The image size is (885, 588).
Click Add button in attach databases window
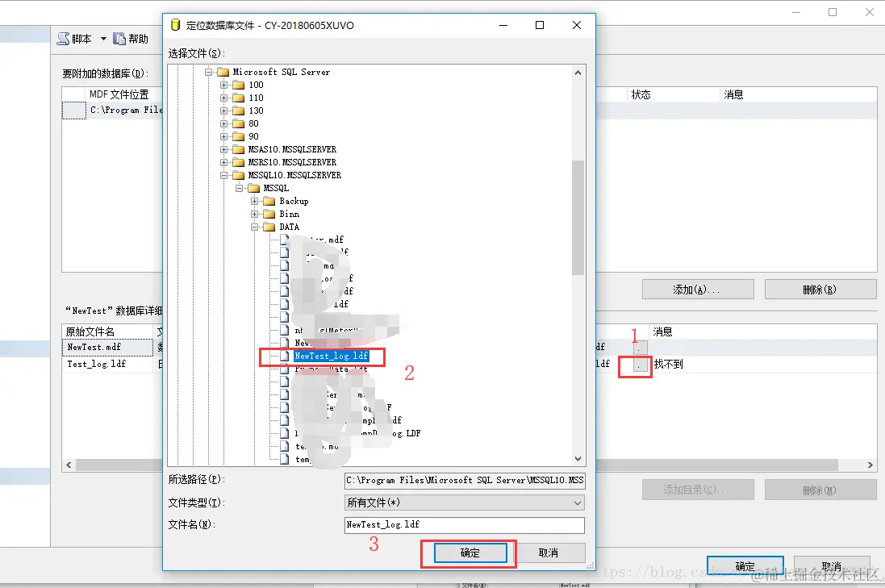pos(698,290)
